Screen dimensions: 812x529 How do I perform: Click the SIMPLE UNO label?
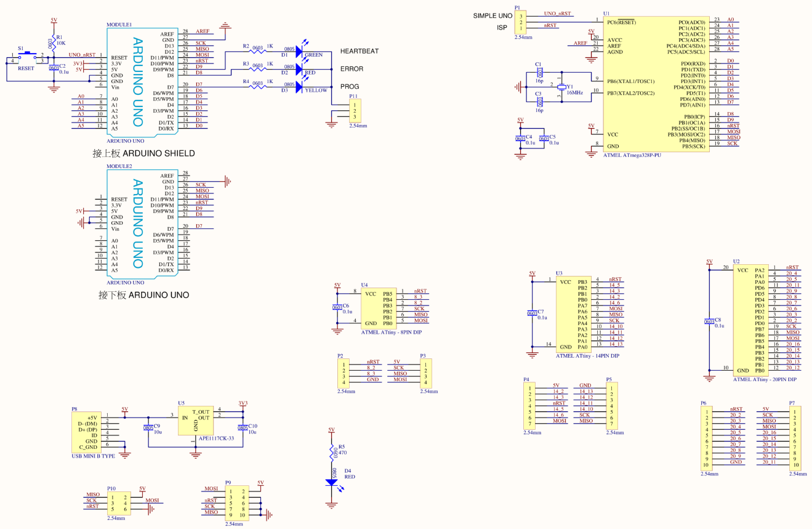(x=492, y=15)
